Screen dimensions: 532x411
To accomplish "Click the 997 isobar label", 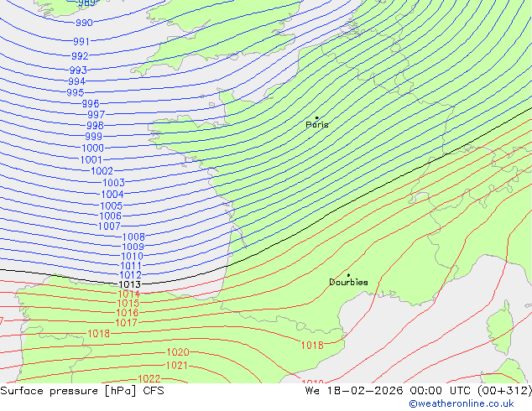I will (96, 114).
